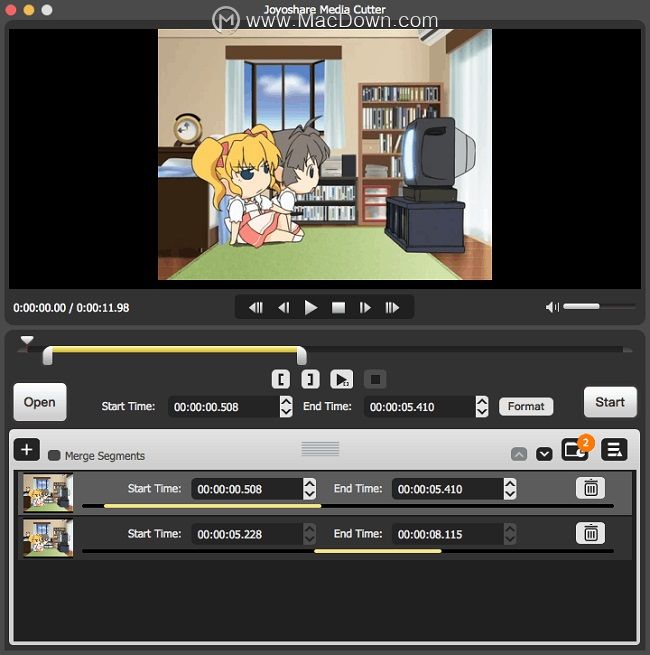Increase first segment Start Time
Viewport: 650px width, 655px height.
pyautogui.click(x=310, y=484)
